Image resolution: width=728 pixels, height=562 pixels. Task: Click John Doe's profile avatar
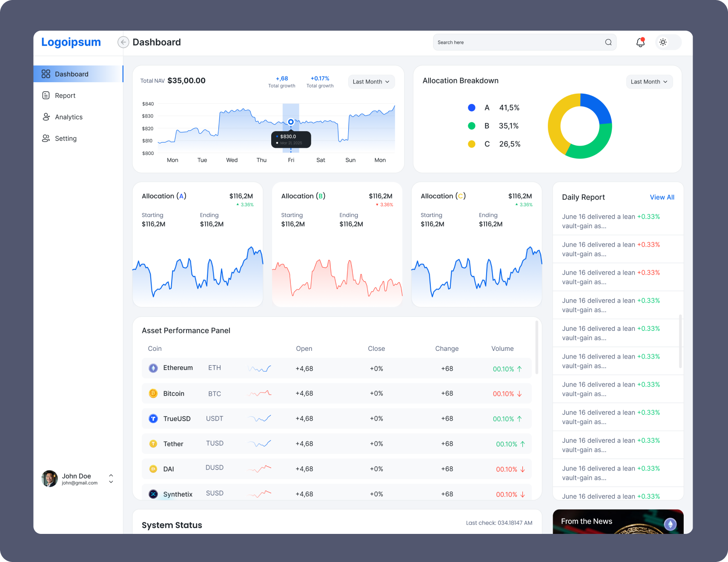(x=49, y=479)
